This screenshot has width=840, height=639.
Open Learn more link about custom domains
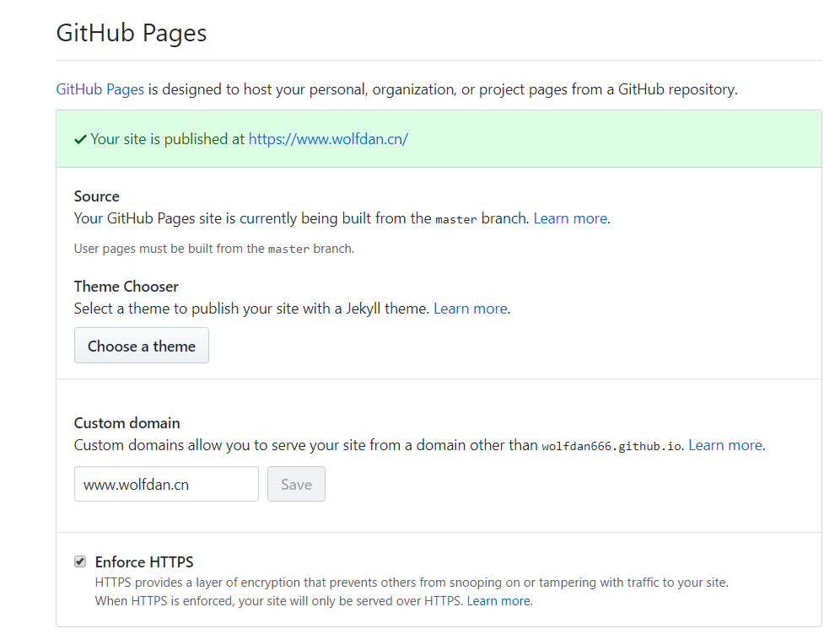tap(725, 445)
